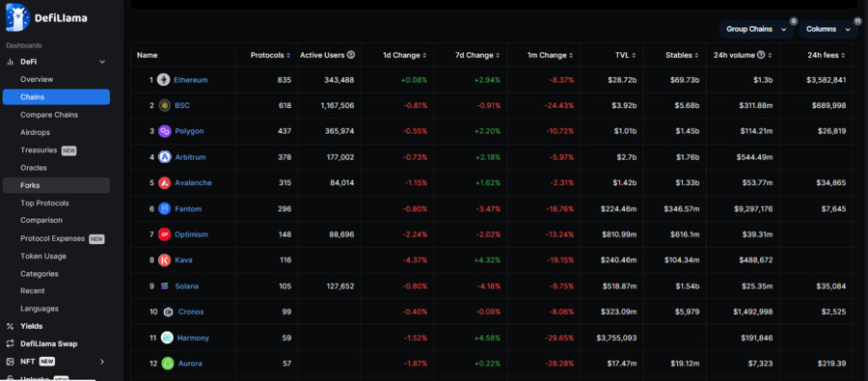
Task: Click the Optimism OP logo icon
Action: (164, 234)
